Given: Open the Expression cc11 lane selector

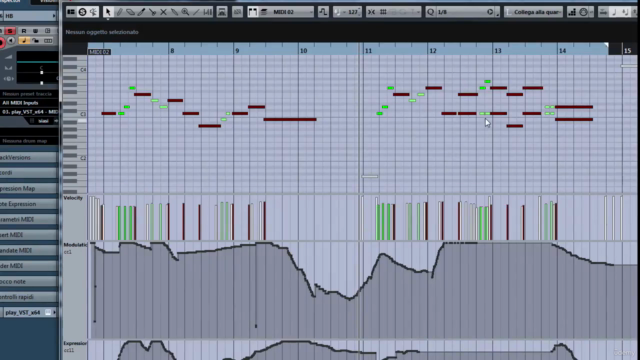Looking at the screenshot, I should 75,343.
